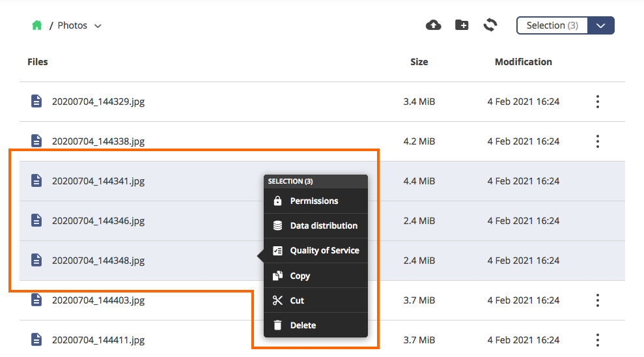Image resolution: width=644 pixels, height=357 pixels.
Task: Click file icon of 20200704_144341.jpg
Action: click(x=36, y=180)
